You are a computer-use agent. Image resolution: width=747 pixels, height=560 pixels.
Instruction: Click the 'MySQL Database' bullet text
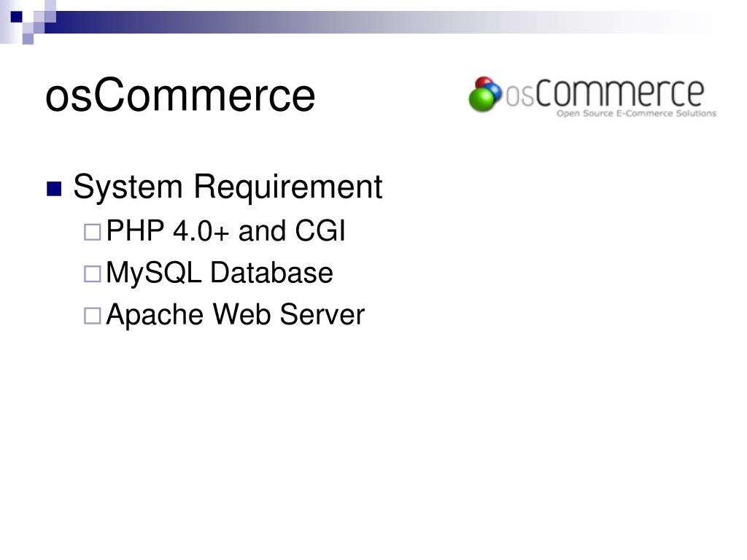click(220, 273)
